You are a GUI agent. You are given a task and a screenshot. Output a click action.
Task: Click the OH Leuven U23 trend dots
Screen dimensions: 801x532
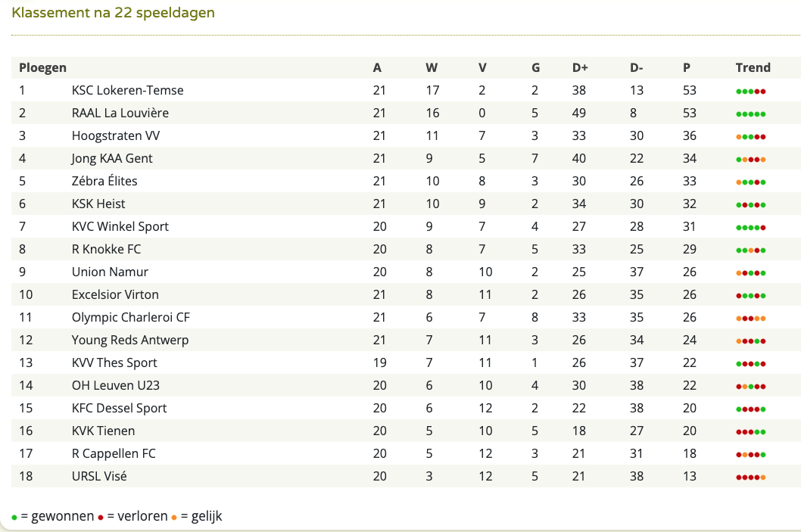click(750, 387)
